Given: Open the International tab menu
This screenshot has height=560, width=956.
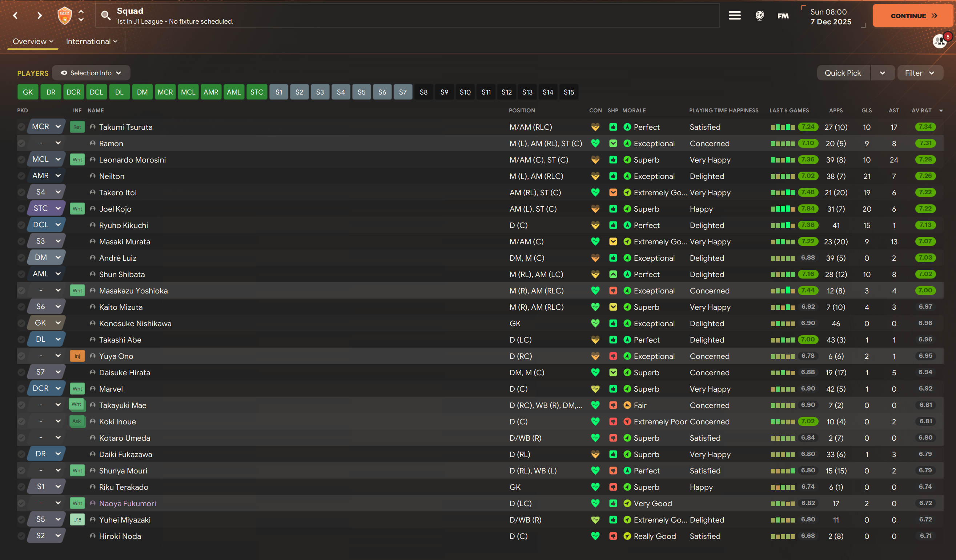Looking at the screenshot, I should [92, 41].
